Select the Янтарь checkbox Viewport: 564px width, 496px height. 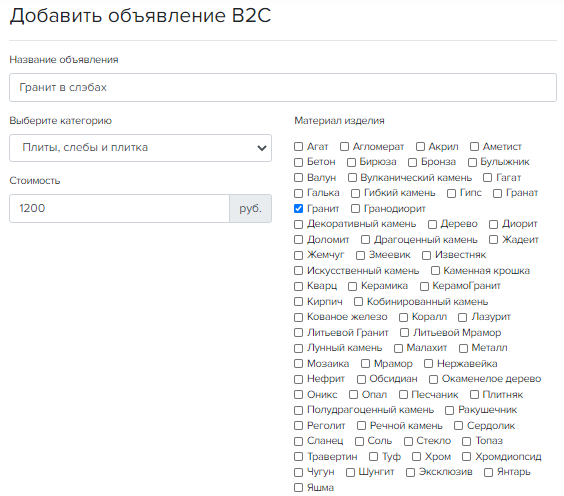coord(488,472)
